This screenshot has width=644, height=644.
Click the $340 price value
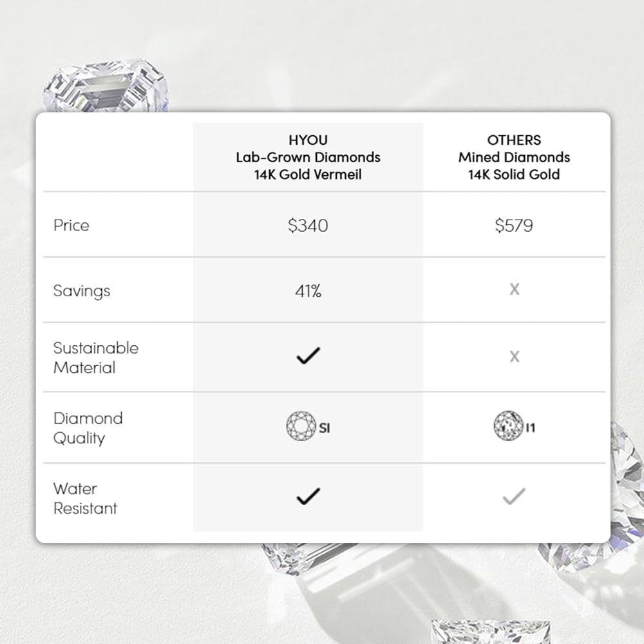click(x=308, y=225)
